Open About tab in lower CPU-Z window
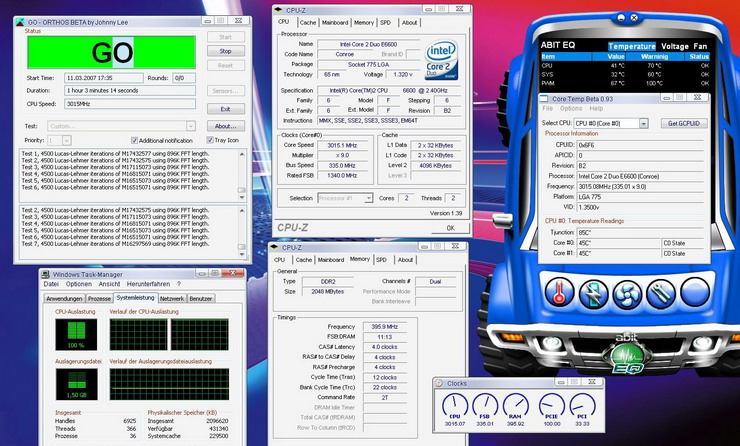This screenshot has width=740, height=446. [405, 260]
